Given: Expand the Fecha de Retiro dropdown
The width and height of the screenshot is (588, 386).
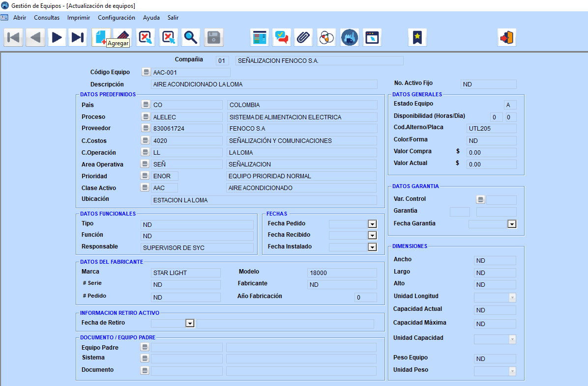Looking at the screenshot, I should (190, 324).
